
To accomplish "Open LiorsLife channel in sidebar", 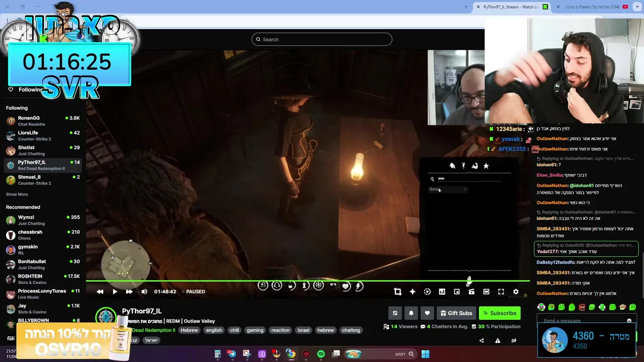I will [43, 136].
